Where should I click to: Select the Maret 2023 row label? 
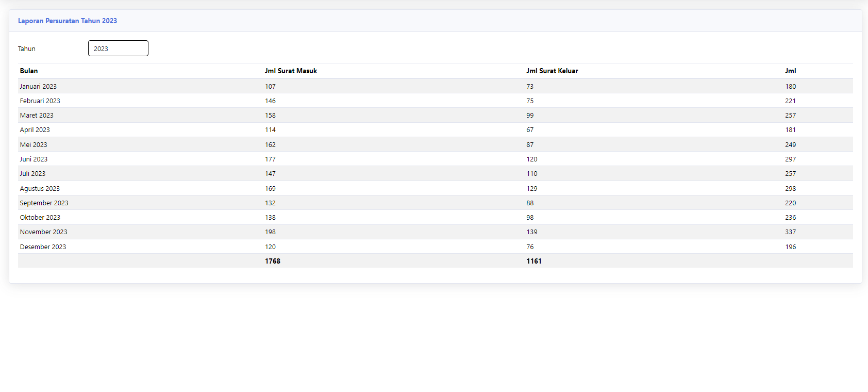pos(37,116)
